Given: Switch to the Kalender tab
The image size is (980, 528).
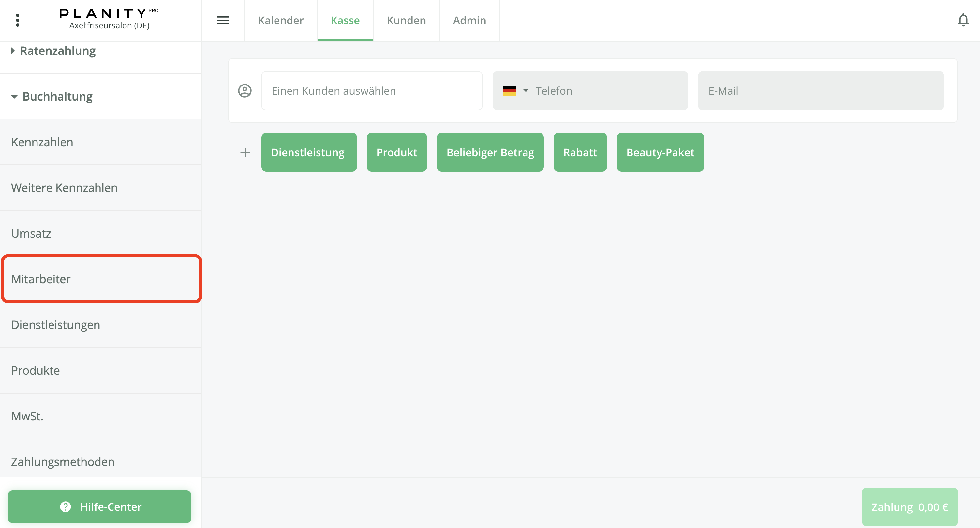Looking at the screenshot, I should 280,20.
